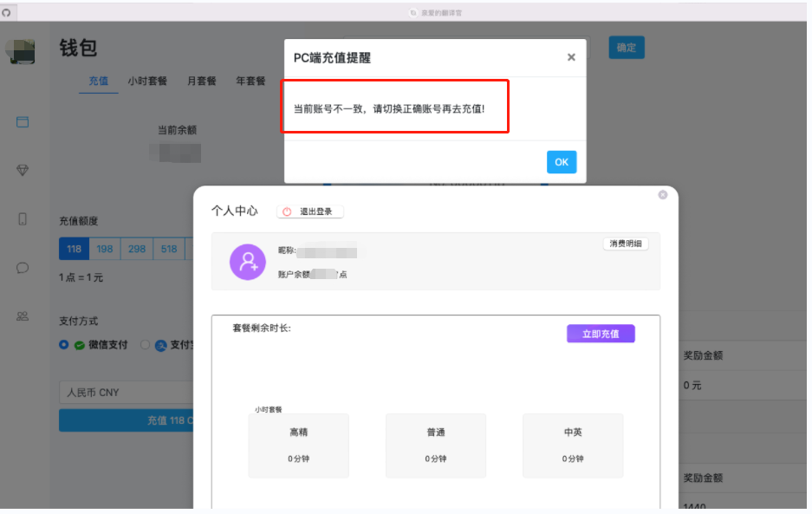Choose the 198 recharge amount option
Screen dimensions: 812x514
[105, 250]
